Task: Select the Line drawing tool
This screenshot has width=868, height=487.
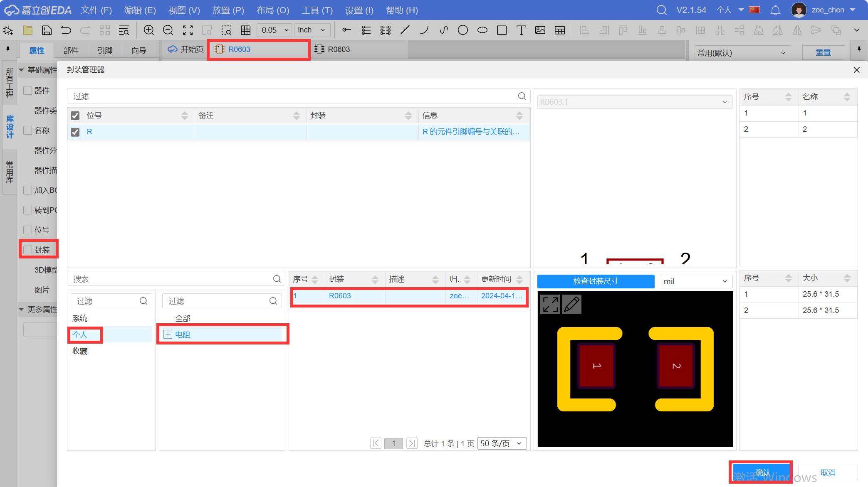Action: tap(405, 30)
